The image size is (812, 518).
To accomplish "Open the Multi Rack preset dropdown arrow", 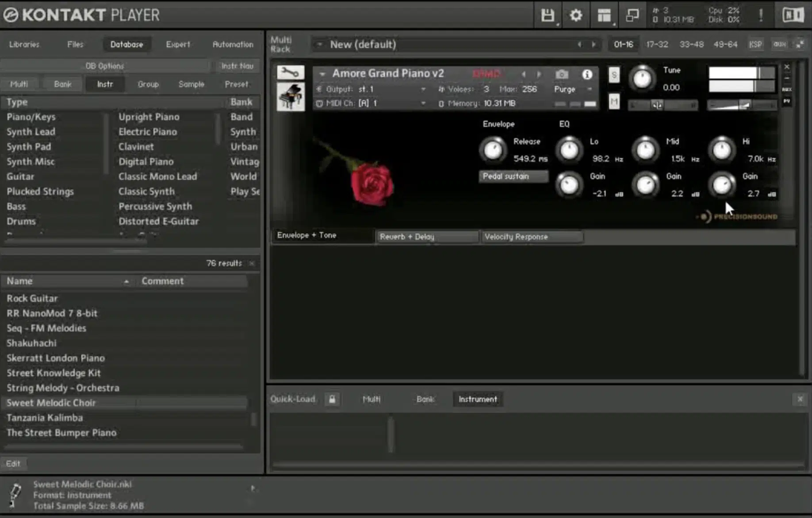I will click(x=319, y=44).
